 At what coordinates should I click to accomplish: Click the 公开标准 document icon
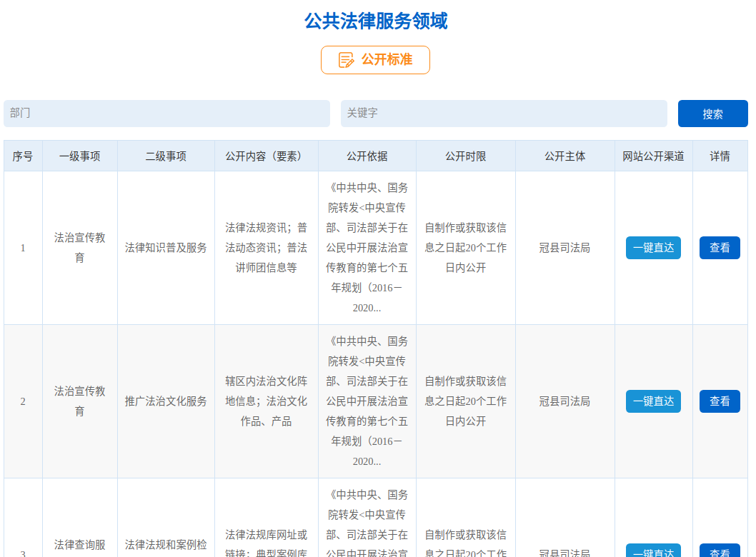346,60
